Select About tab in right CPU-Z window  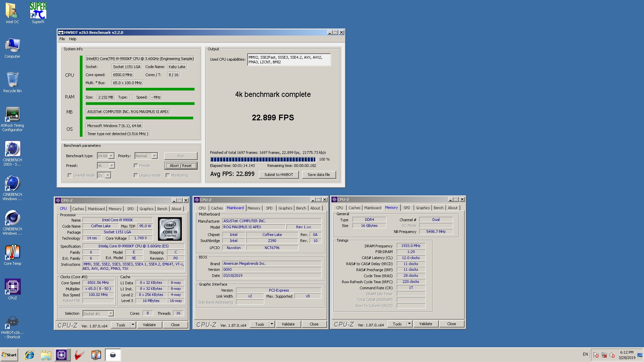pyautogui.click(x=453, y=208)
